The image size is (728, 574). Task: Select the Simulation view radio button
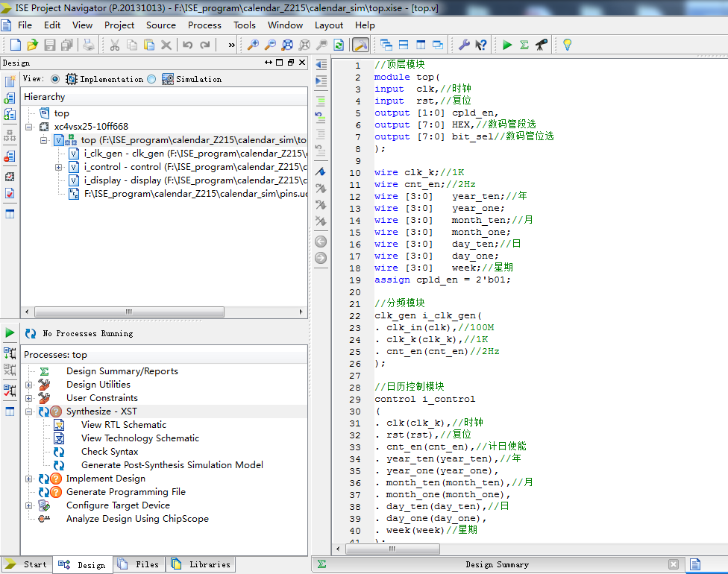click(x=151, y=79)
